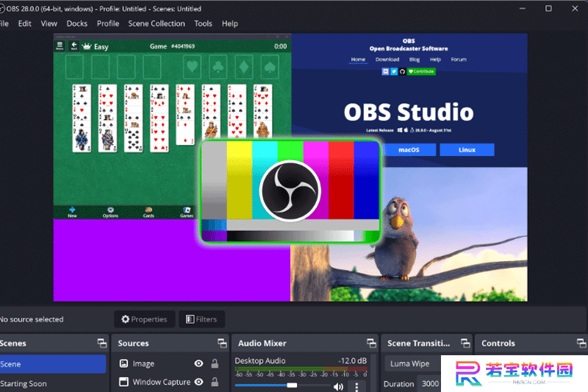Click the Games icon in solitaire

187,212
